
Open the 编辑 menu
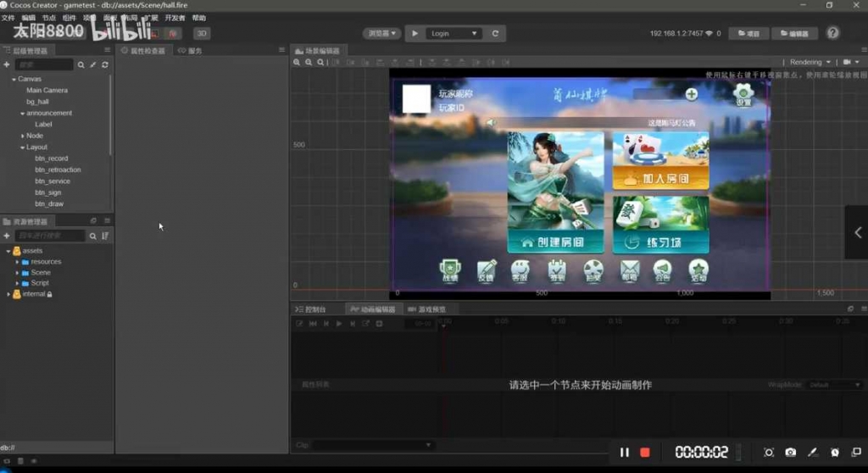[28, 18]
